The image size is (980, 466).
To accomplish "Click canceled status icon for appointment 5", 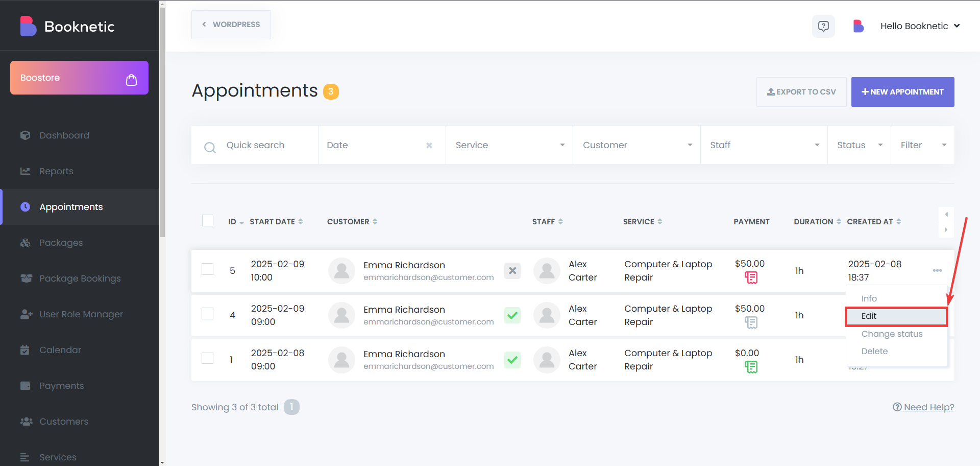I will coord(512,271).
